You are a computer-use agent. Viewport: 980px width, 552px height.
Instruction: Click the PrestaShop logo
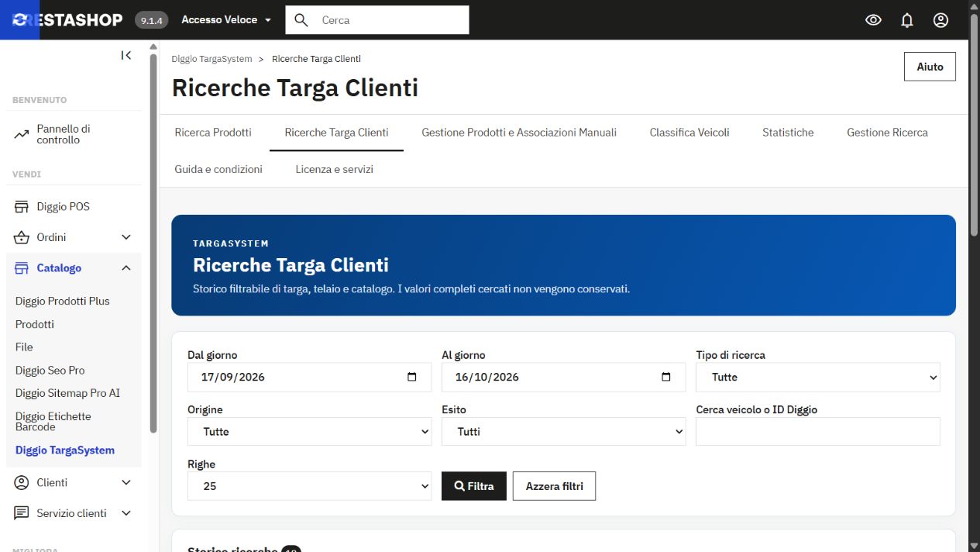point(68,20)
